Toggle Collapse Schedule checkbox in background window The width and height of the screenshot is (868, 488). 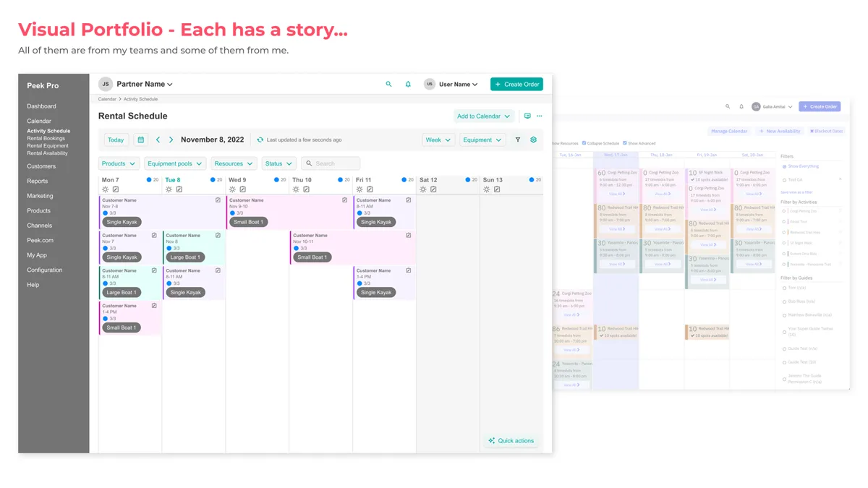(584, 143)
